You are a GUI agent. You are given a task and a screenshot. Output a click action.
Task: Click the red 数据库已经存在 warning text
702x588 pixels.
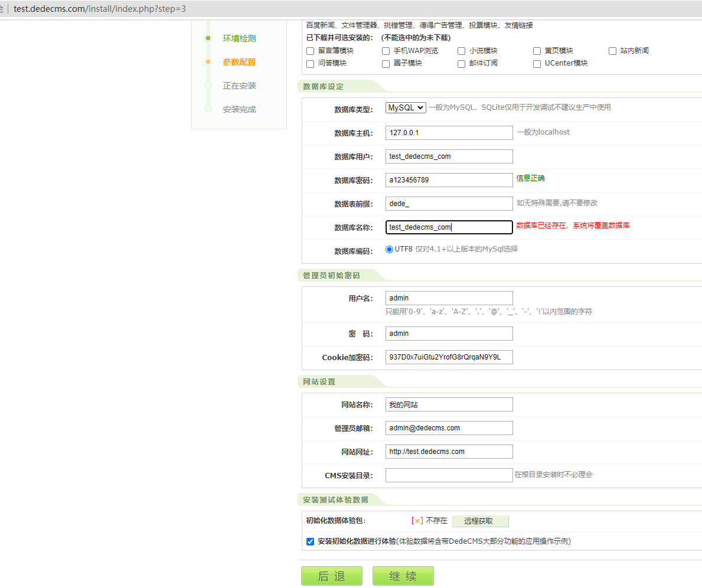click(x=573, y=226)
